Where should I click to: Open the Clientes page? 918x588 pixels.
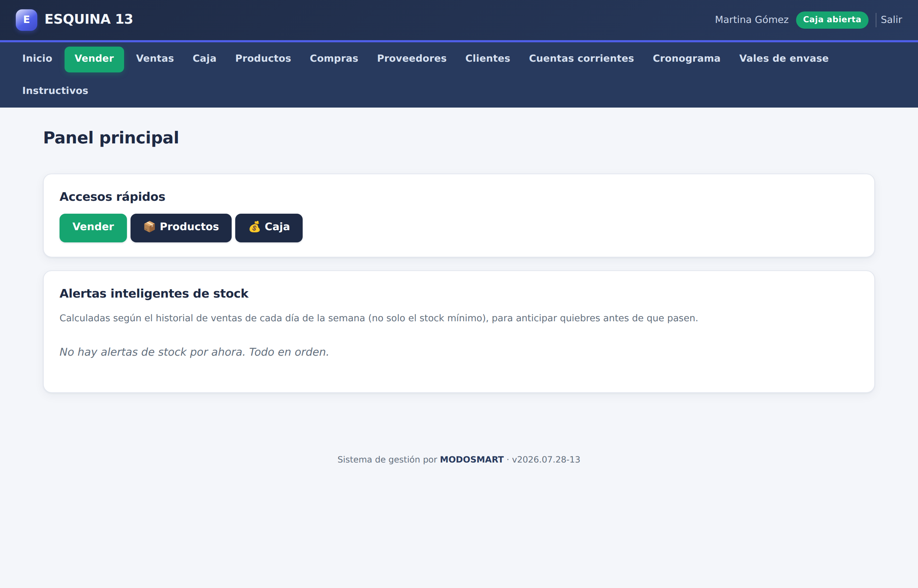point(488,58)
